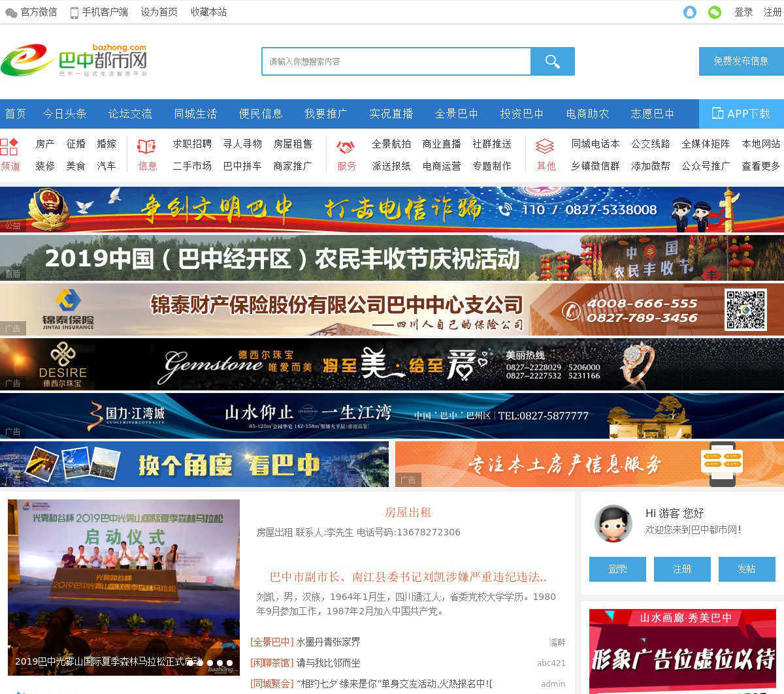Click the 登录 button in the user panel

pyautogui.click(x=617, y=569)
